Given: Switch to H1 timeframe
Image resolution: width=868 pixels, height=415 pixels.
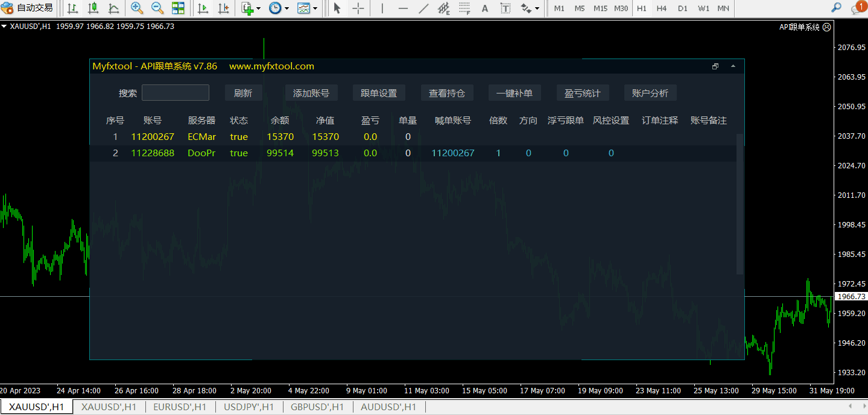Looking at the screenshot, I should [x=641, y=8].
